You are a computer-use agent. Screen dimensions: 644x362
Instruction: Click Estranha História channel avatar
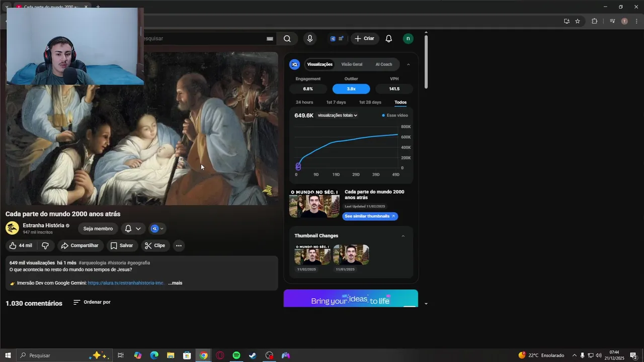pyautogui.click(x=12, y=228)
